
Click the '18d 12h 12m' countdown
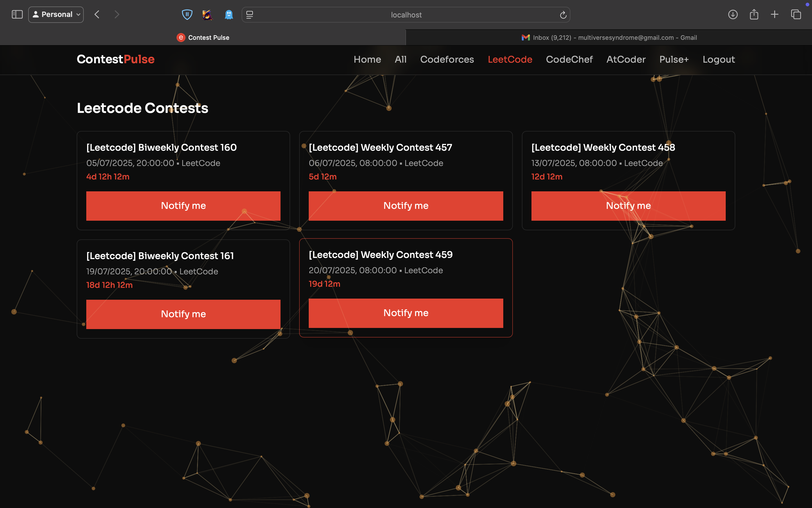click(109, 285)
